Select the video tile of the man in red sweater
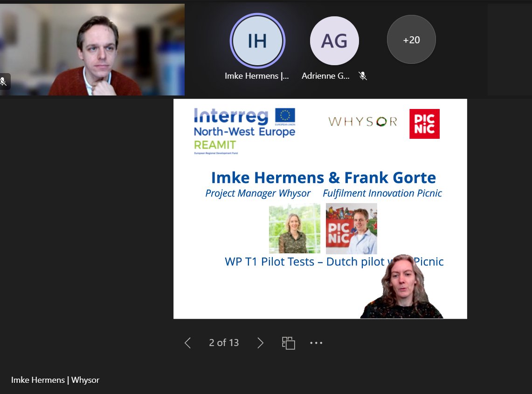Viewport: 532px width, 394px height. [92, 49]
